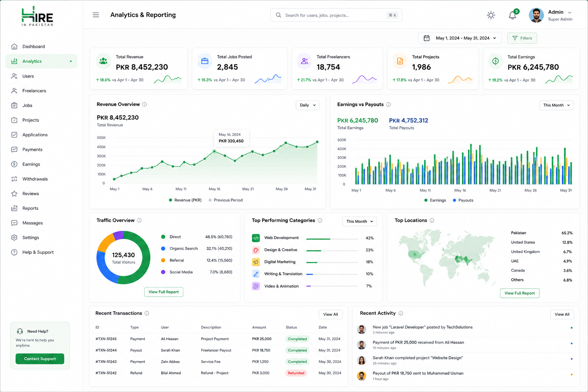Image resolution: width=588 pixels, height=392 pixels.
Task: Click transaction ID #TXN-51245
Action: pyautogui.click(x=106, y=339)
